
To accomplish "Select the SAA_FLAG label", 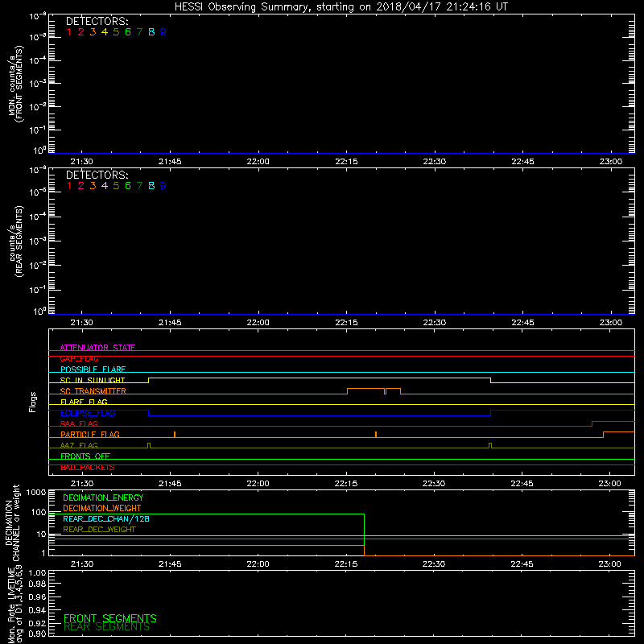I will coord(79,424).
